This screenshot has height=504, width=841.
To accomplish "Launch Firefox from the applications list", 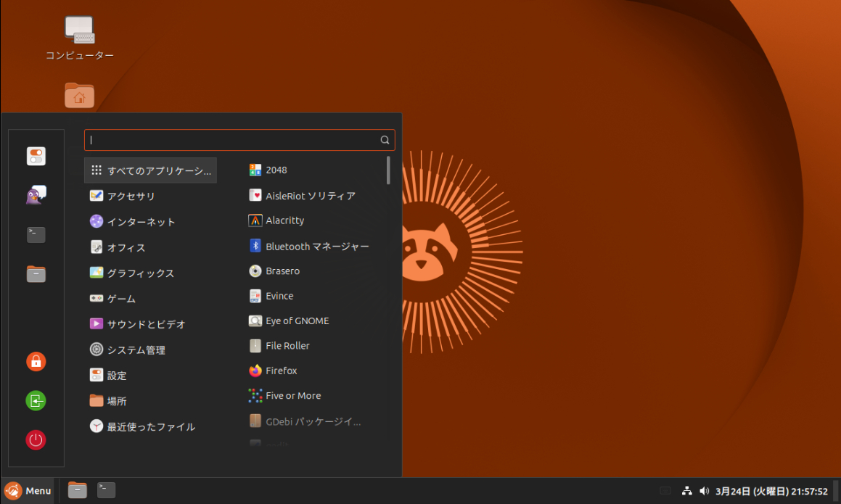I will (281, 371).
